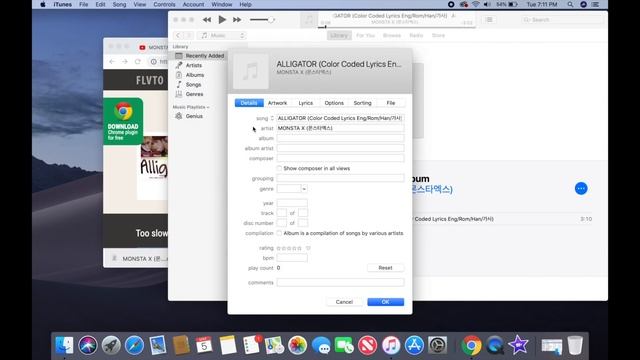Launch Siri from the Dock

point(88,345)
